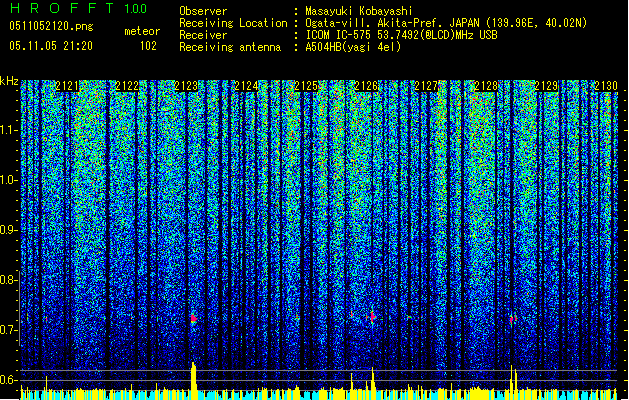Click the 2128 time marker

pos(486,86)
